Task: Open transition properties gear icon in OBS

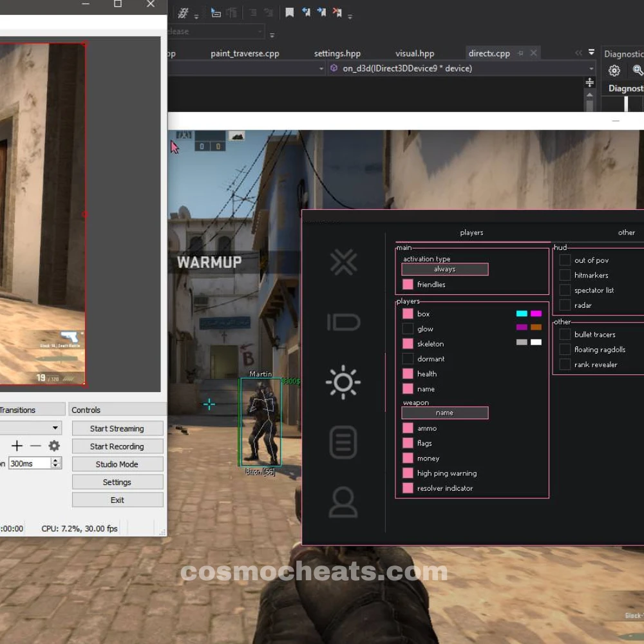Action: [54, 446]
